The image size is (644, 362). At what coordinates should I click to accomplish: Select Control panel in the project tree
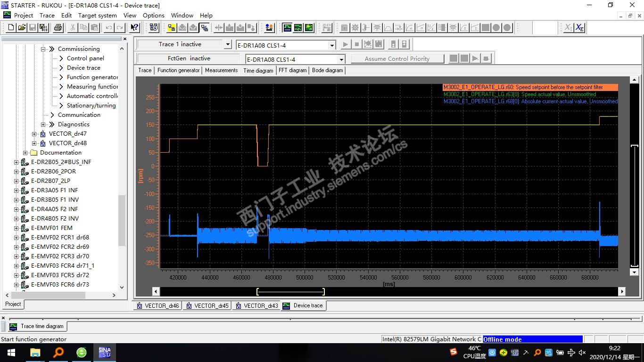tap(85, 58)
